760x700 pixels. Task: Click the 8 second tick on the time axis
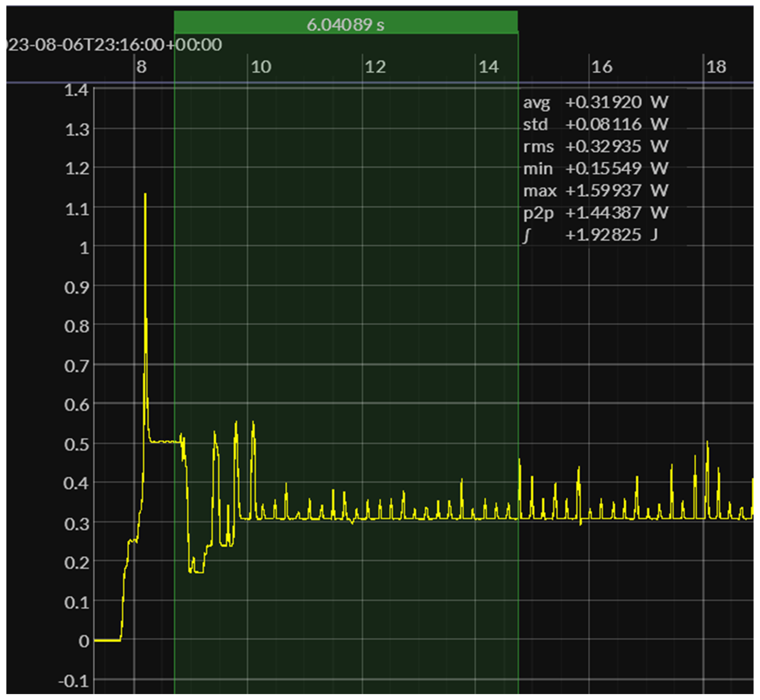pyautogui.click(x=141, y=67)
